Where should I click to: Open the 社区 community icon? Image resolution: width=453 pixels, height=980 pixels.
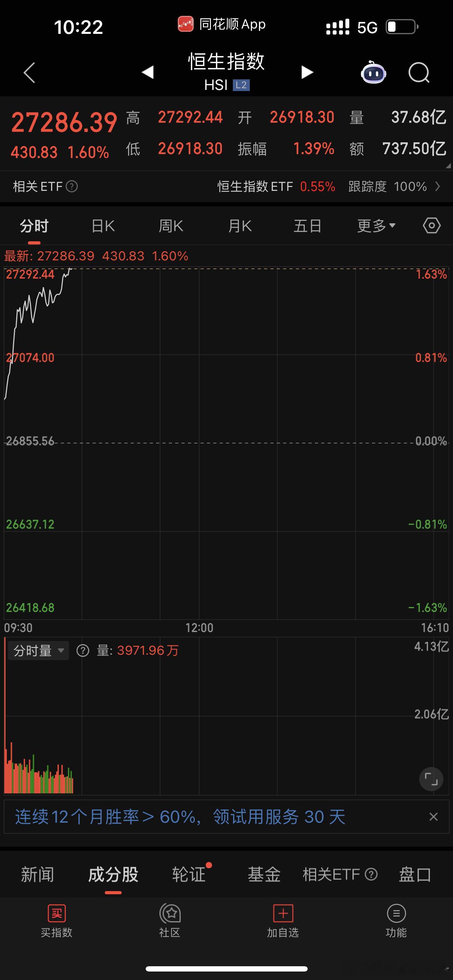[170, 921]
